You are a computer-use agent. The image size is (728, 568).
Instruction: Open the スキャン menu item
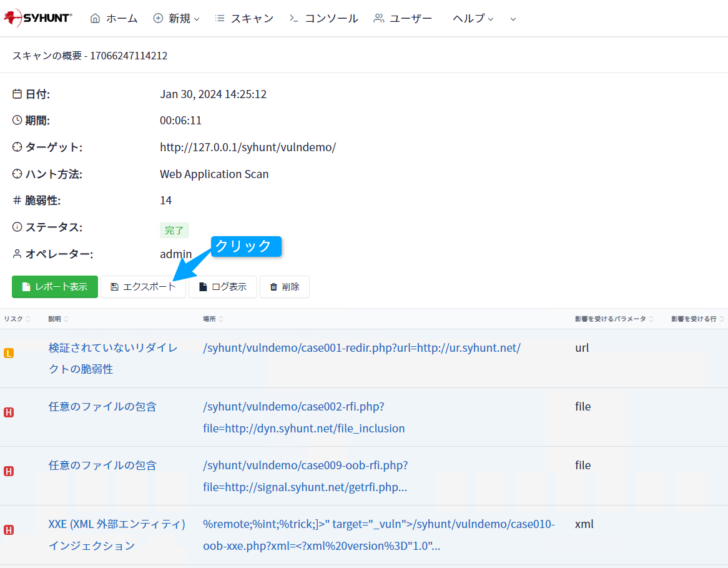pos(244,18)
